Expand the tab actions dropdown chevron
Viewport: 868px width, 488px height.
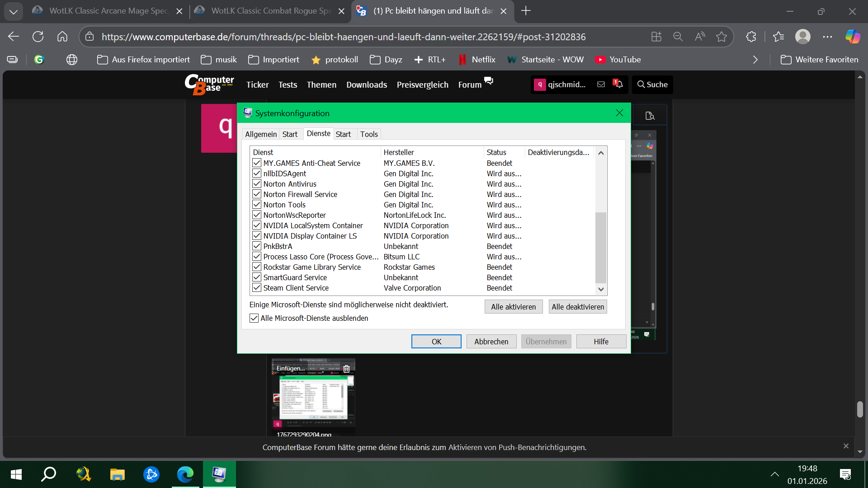point(14,11)
